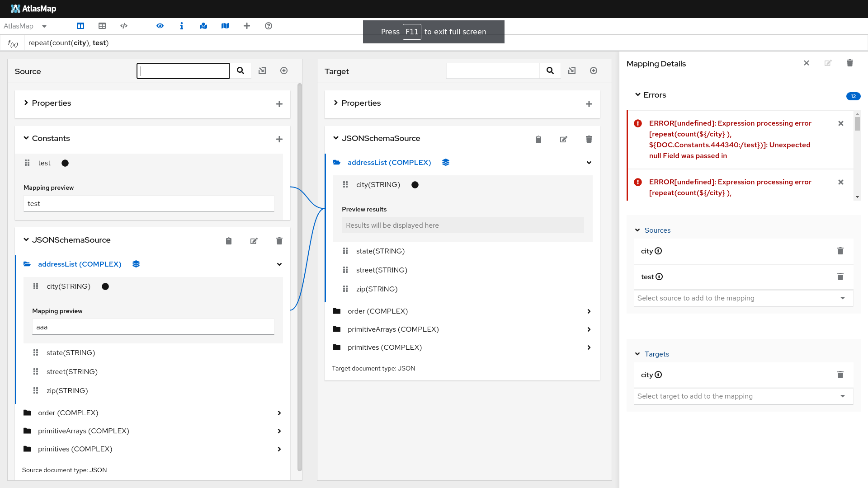868x488 pixels.
Task: Click the add new mapping plus icon
Action: (x=247, y=26)
